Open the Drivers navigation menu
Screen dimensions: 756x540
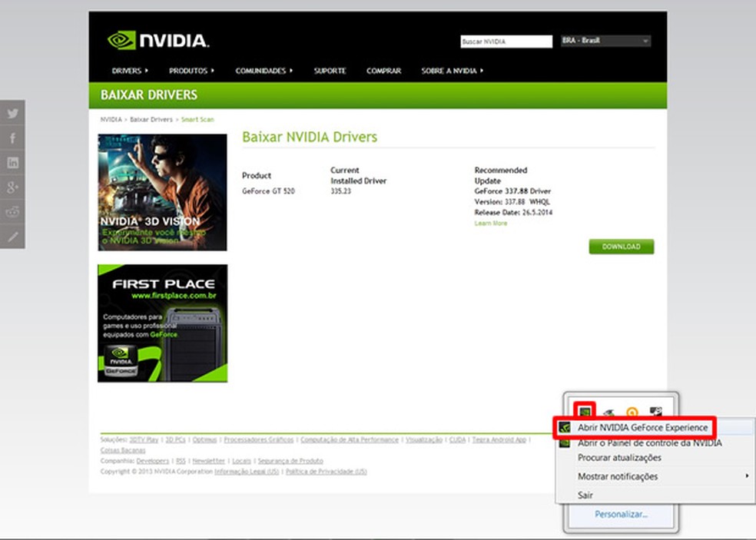[130, 71]
